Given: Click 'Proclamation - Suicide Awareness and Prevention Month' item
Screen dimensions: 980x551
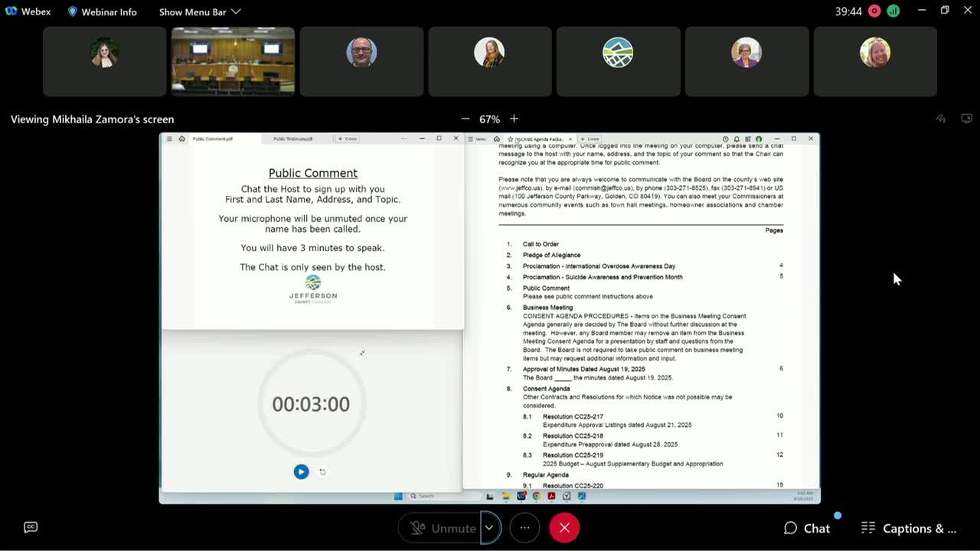Looking at the screenshot, I should click(x=603, y=277).
